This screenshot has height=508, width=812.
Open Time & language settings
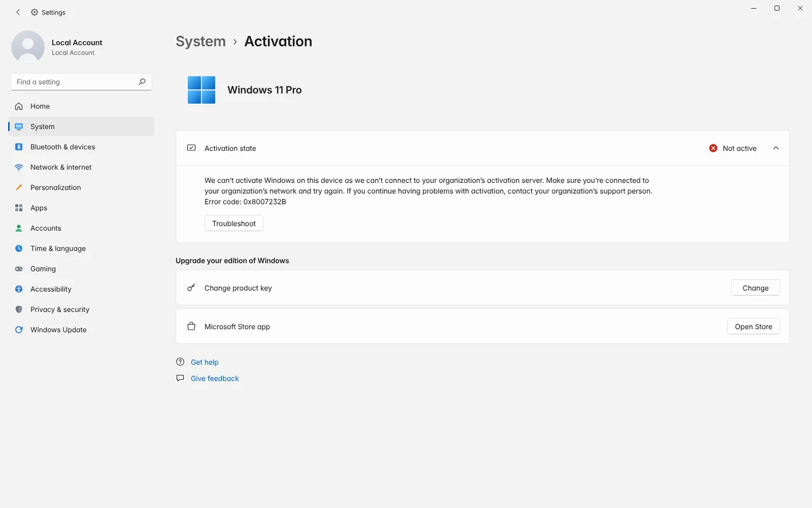(x=81, y=248)
